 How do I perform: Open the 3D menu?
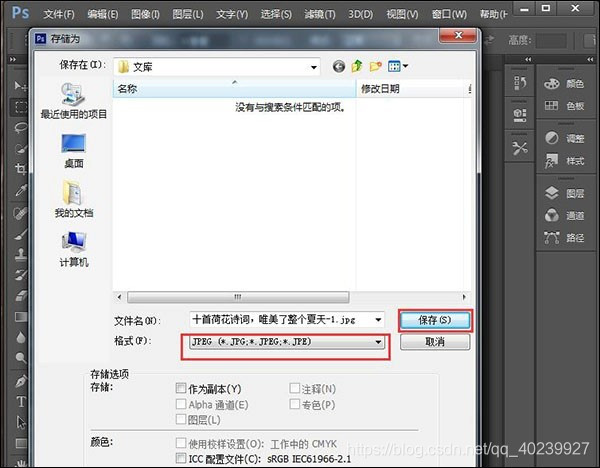point(360,15)
